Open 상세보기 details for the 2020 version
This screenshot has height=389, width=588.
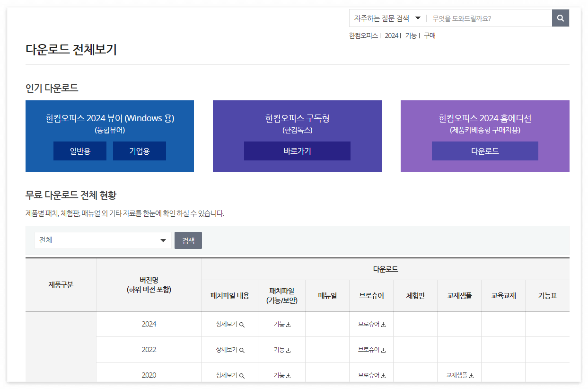[229, 375]
